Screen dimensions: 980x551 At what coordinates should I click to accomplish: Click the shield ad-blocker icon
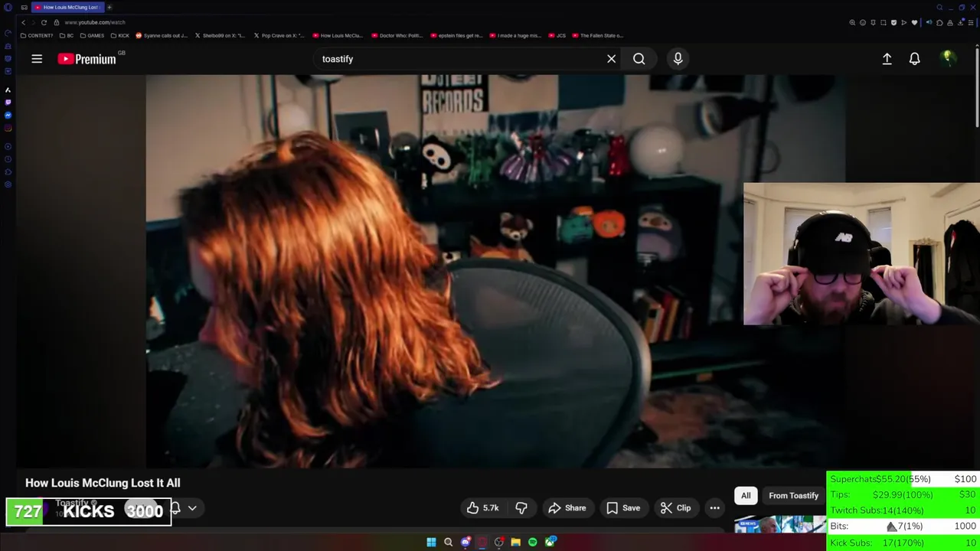click(893, 22)
